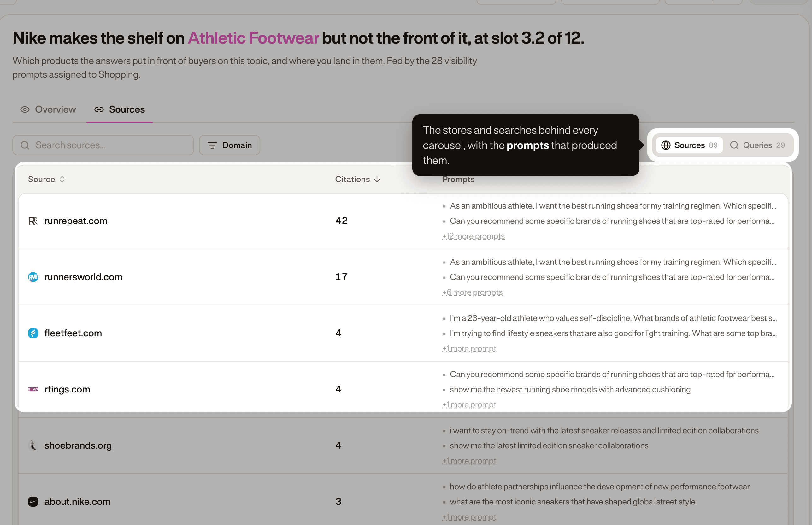Screen dimensions: 812x525
Task: Click the about.nike.com swoosh icon
Action: (x=33, y=502)
